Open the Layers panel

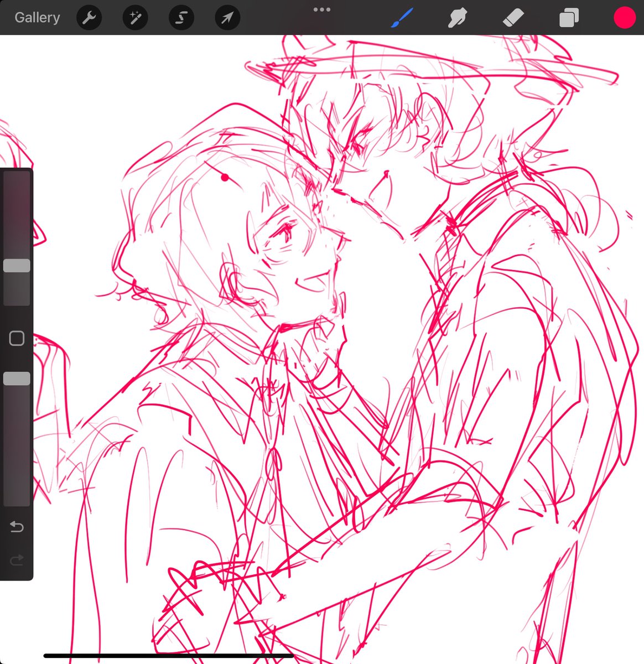coord(569,18)
